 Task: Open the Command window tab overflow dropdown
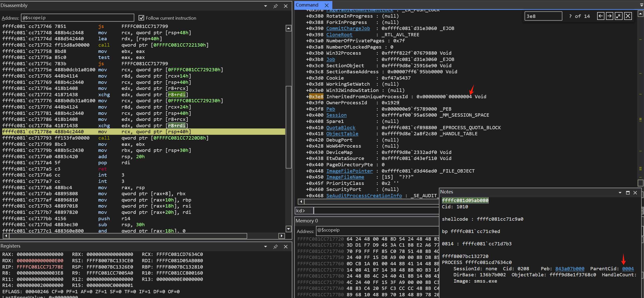641,5
